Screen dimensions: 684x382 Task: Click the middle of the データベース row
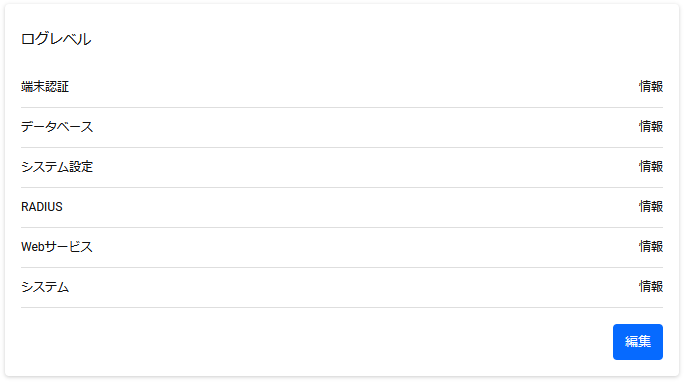[342, 127]
